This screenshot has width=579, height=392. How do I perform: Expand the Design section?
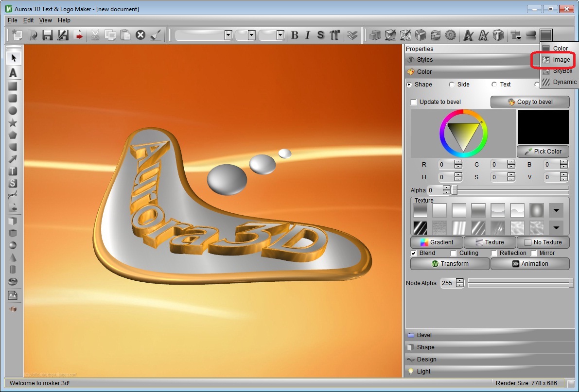tap(490, 359)
